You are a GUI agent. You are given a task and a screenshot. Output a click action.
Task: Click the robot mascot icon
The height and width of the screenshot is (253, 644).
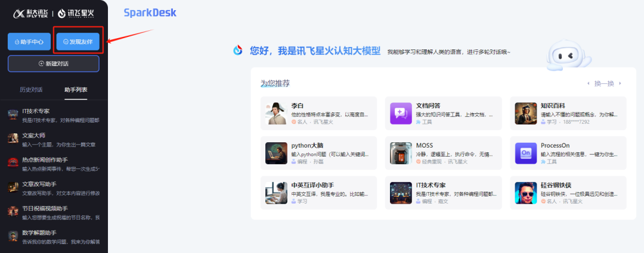568,55
